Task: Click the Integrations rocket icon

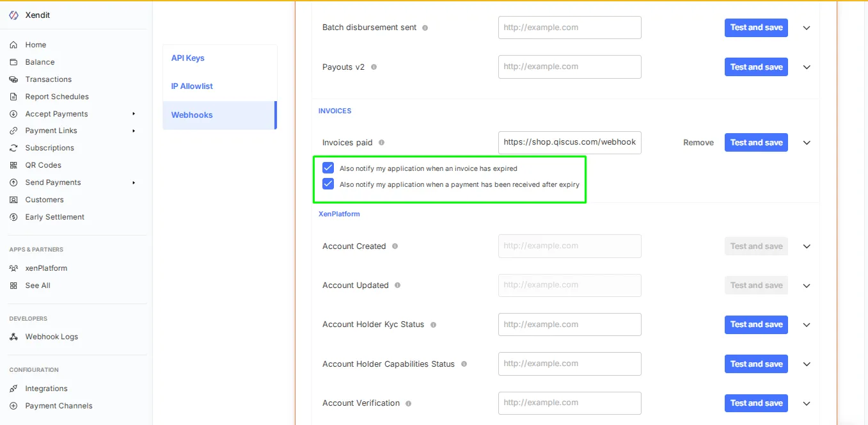Action: click(x=13, y=389)
